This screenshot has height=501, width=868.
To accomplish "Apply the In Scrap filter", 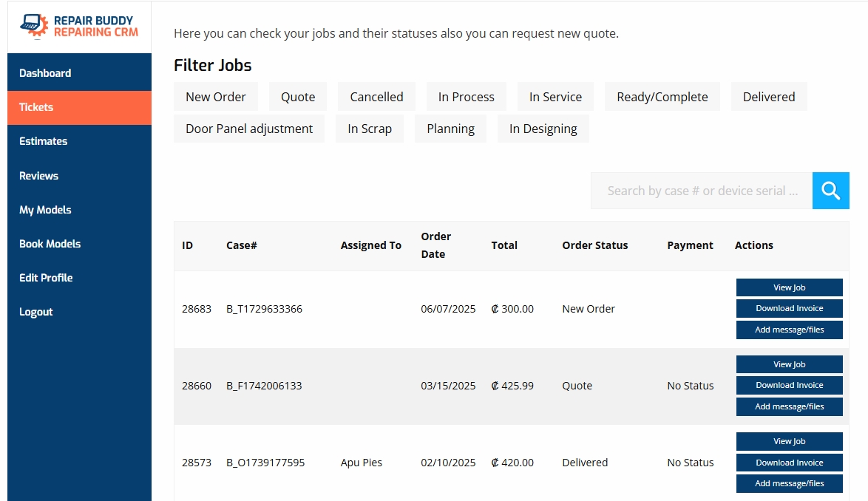I will point(369,129).
